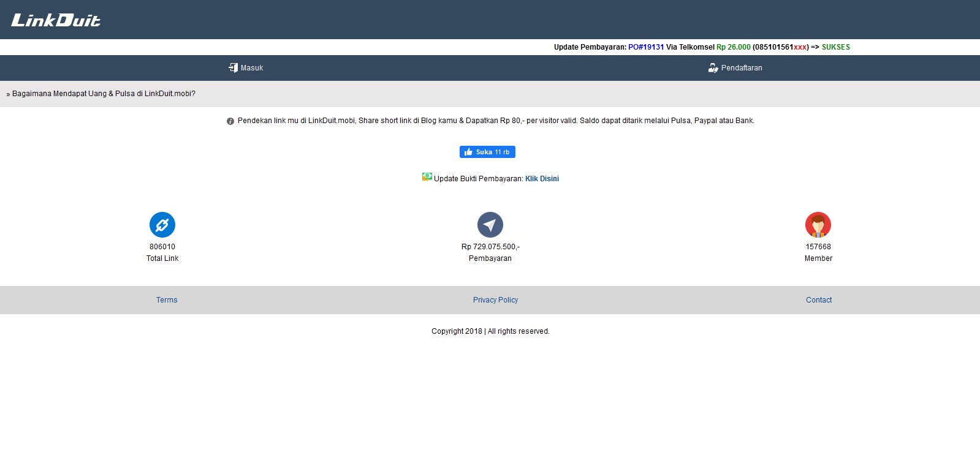Open the Masuk menu item

tap(246, 68)
